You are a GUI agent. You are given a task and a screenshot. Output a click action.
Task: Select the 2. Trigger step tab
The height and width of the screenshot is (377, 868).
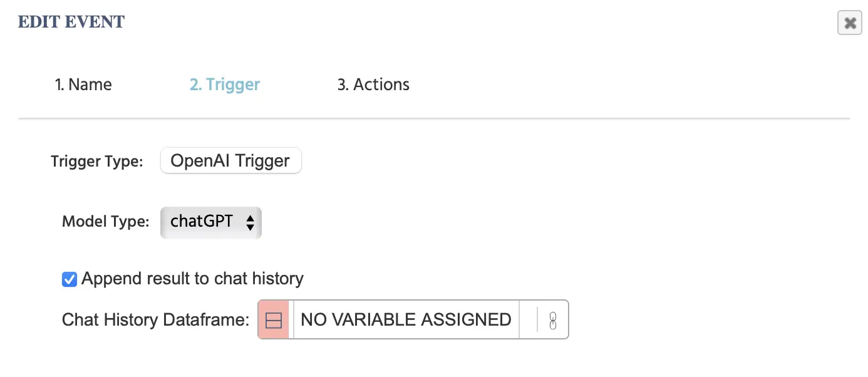tap(225, 85)
